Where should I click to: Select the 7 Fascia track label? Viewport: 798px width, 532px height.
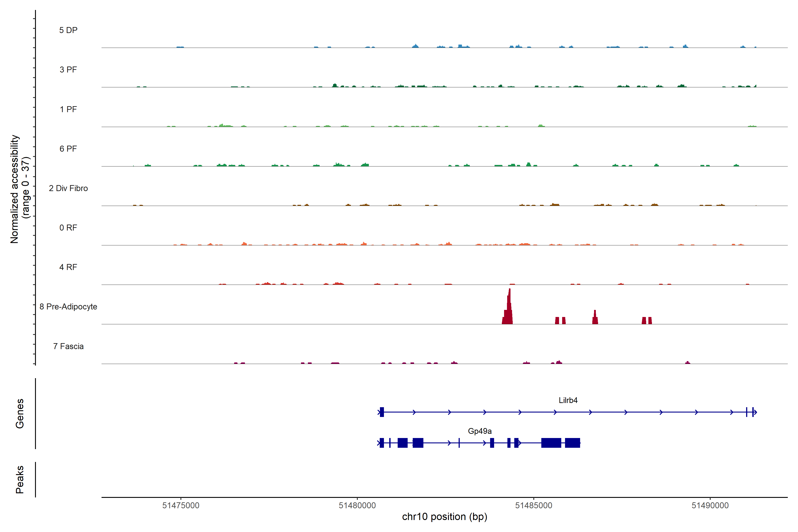(68, 346)
